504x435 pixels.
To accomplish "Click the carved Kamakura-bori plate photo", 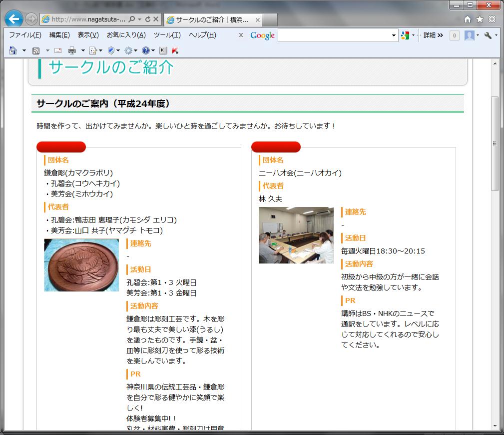I will coord(81,265).
